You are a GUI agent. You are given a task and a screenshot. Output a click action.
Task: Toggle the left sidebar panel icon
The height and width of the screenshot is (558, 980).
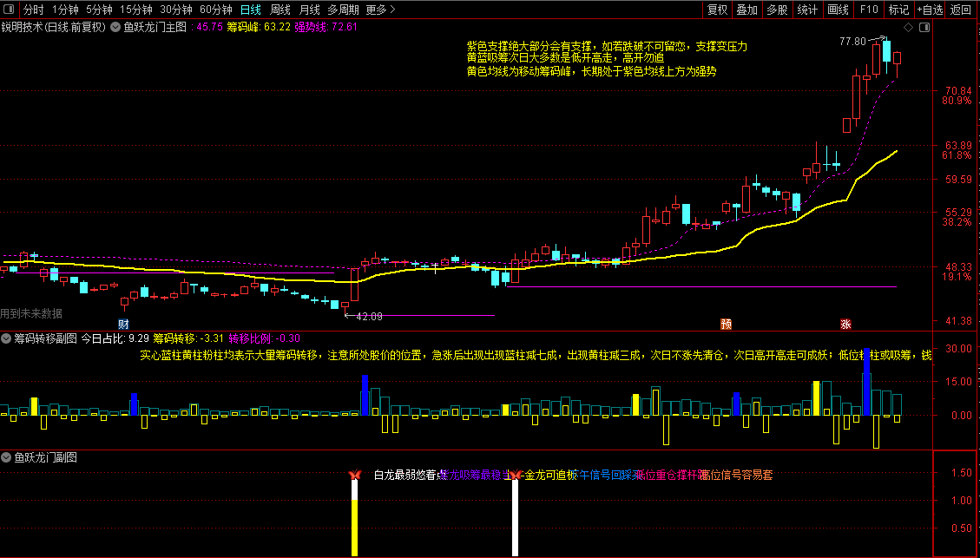click(x=9, y=10)
